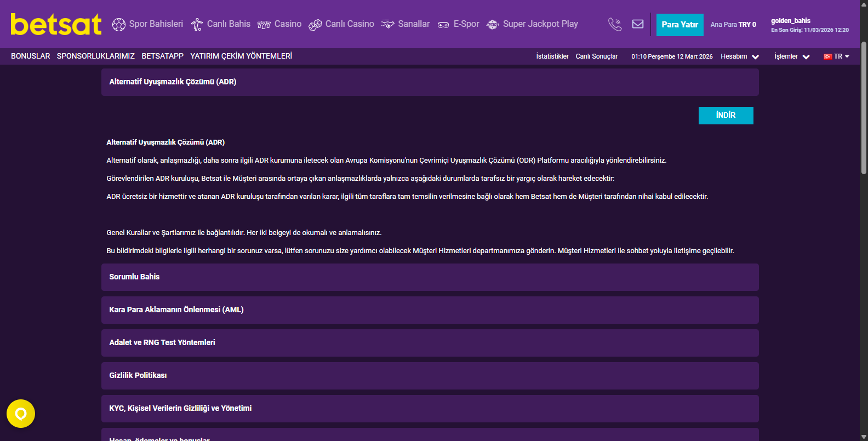Expand the İşlemler dropdown
The image size is (868, 441).
[792, 56]
